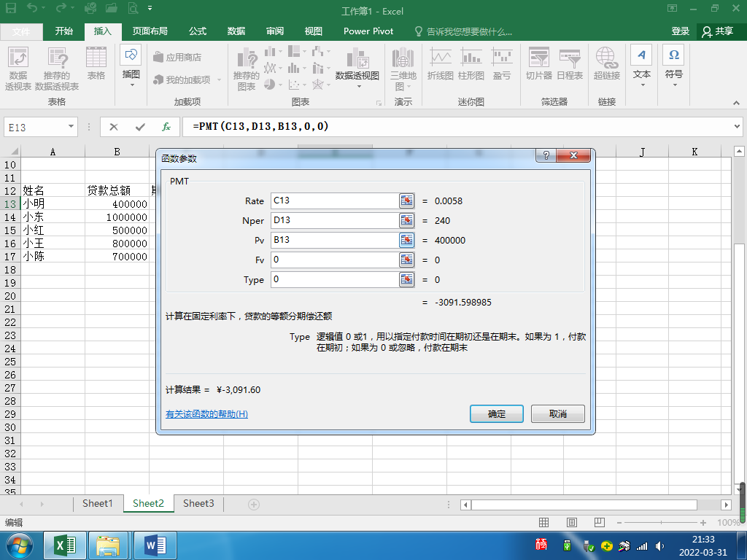Open Recommended PivotTables (推荐的数据透视表)
Image resolution: width=747 pixels, height=560 pixels.
57,69
